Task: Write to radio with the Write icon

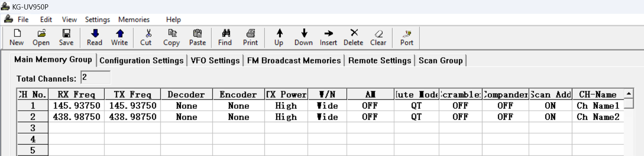Action: pyautogui.click(x=119, y=38)
